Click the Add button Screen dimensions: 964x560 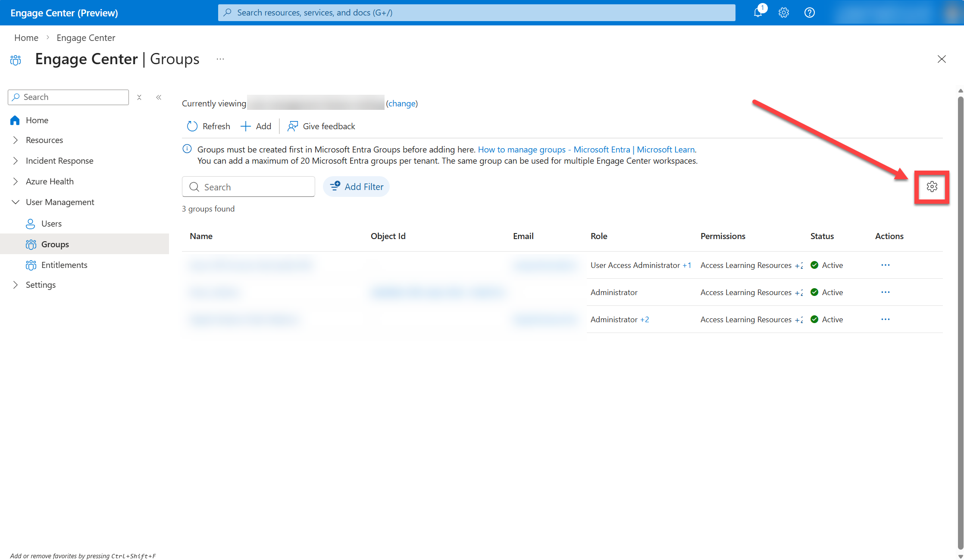pyautogui.click(x=256, y=126)
